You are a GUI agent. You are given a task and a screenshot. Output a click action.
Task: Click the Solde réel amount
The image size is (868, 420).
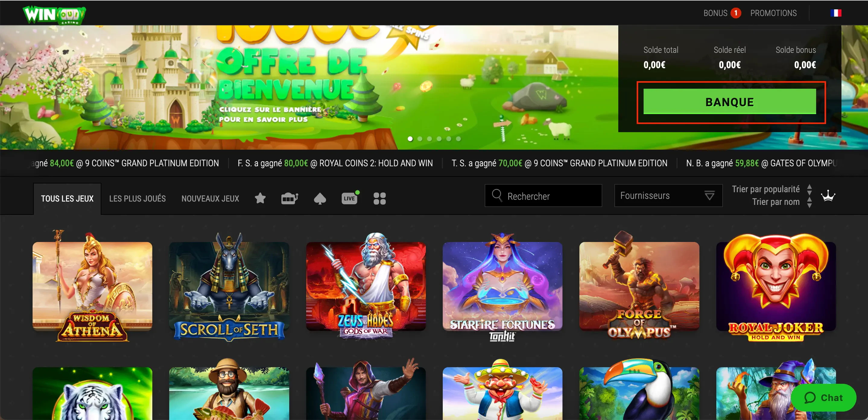click(x=730, y=65)
